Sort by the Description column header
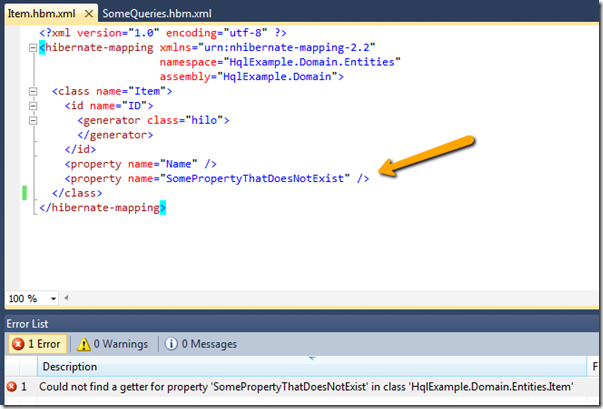This screenshot has width=603, height=409. pos(311,367)
